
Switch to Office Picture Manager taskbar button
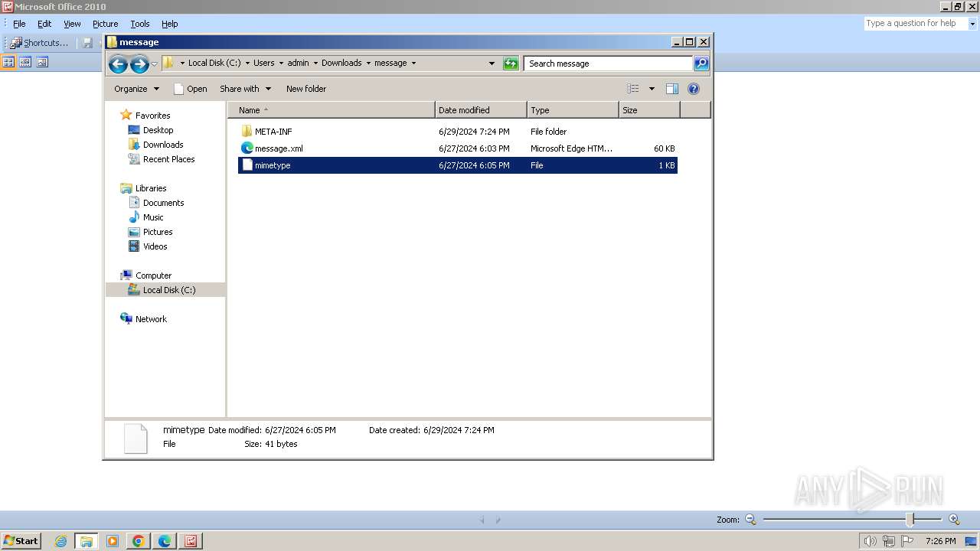(x=191, y=541)
